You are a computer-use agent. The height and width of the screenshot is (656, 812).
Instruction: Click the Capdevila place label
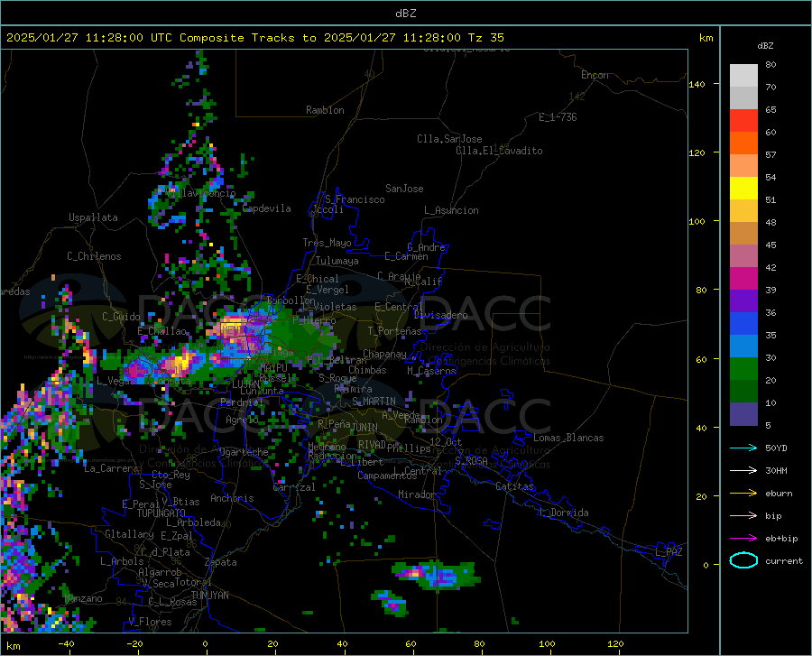tap(267, 208)
